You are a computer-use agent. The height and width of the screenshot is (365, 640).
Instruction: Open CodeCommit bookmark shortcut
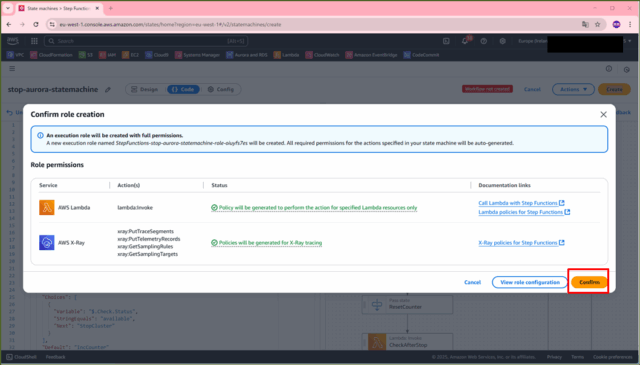click(x=422, y=55)
